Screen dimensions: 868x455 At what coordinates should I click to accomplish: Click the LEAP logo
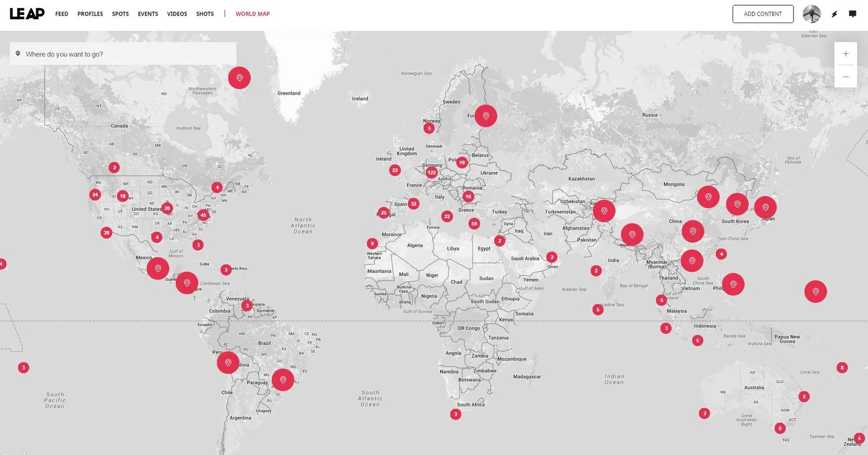27,14
